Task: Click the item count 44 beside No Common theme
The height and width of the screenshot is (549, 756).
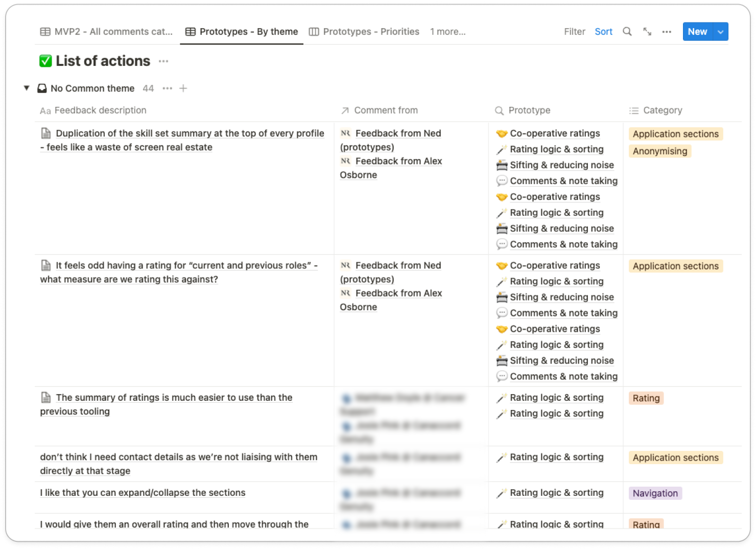Action: (x=148, y=88)
